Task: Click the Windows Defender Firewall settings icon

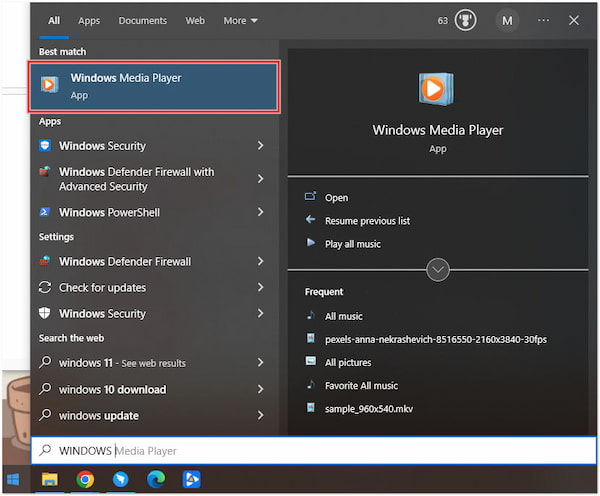Action: [45, 261]
